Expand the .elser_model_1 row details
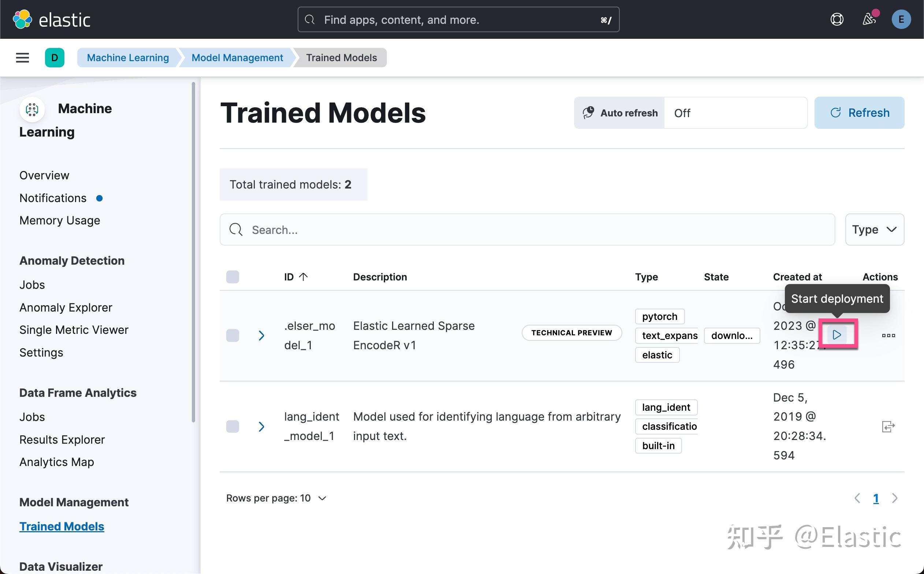Screen dimensions: 924x574 (261, 335)
